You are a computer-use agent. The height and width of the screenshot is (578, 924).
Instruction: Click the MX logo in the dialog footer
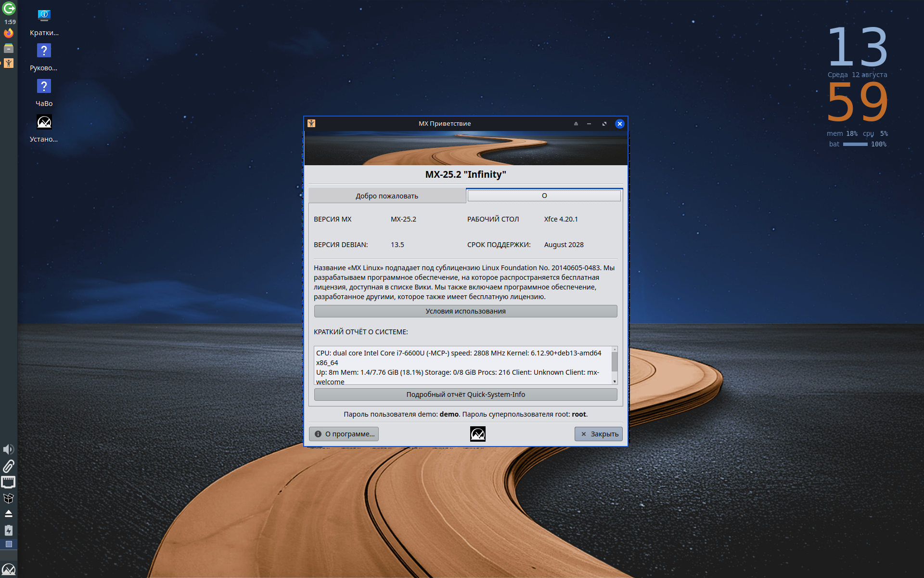(x=478, y=434)
